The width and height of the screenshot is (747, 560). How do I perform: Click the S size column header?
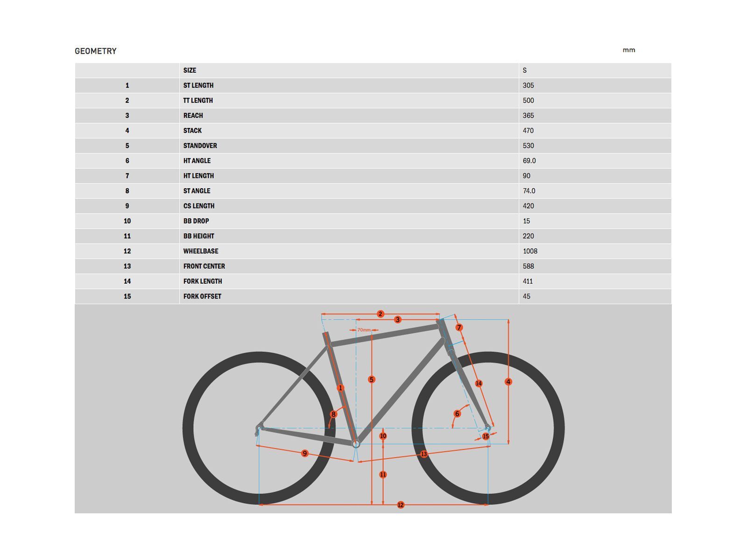pyautogui.click(x=525, y=70)
